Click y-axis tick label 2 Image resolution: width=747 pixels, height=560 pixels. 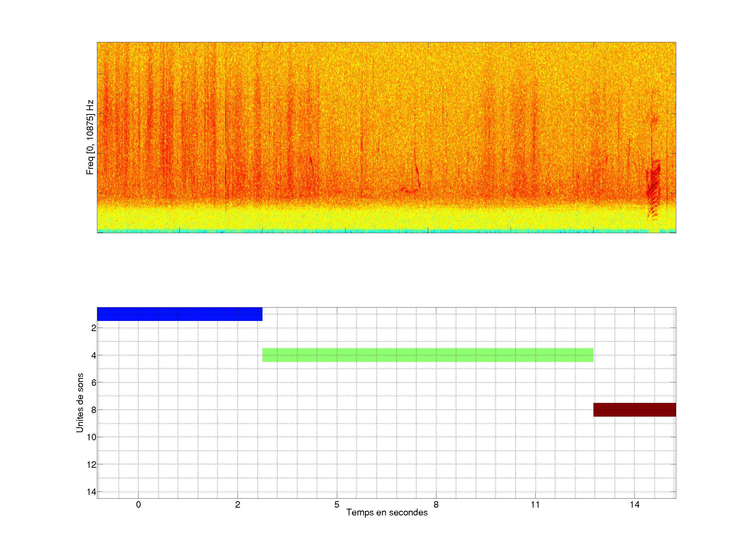(94, 328)
